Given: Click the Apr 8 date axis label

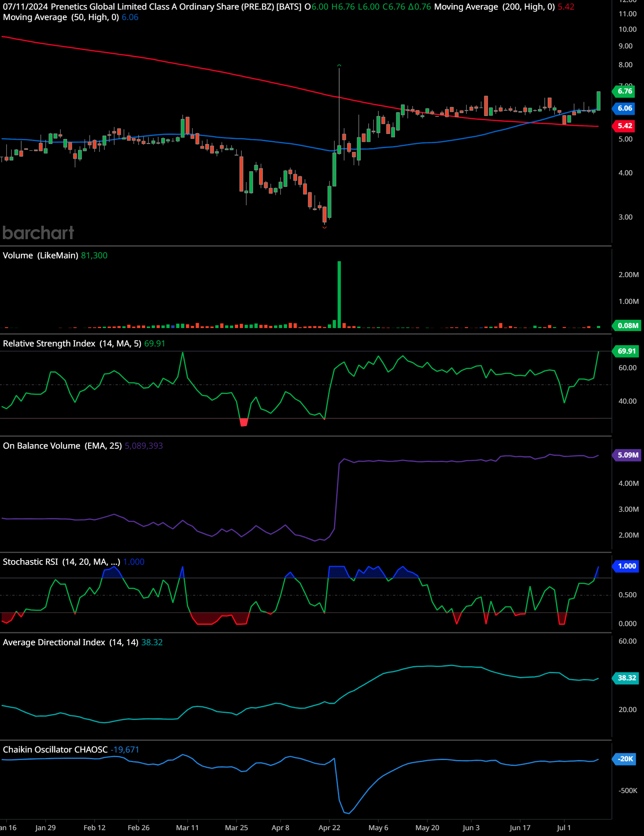Looking at the screenshot, I should click(x=280, y=828).
